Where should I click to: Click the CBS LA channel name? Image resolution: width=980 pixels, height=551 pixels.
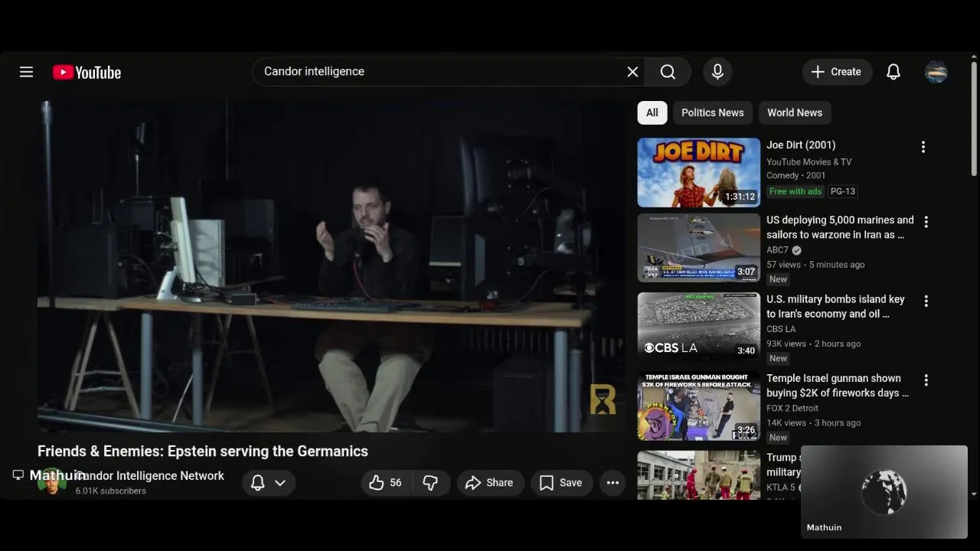click(x=781, y=329)
